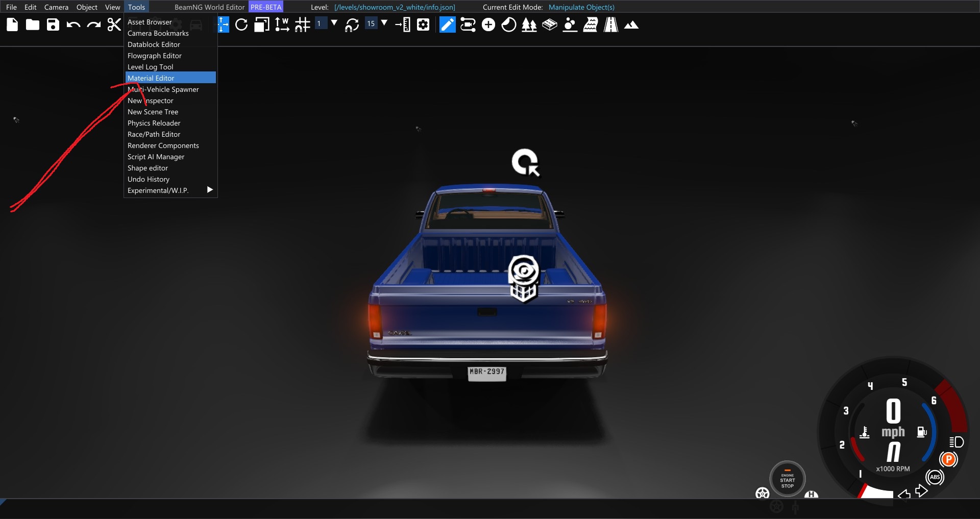Image resolution: width=980 pixels, height=519 pixels.
Task: Select Renderer Components in the Tools menu
Action: [x=170, y=145]
